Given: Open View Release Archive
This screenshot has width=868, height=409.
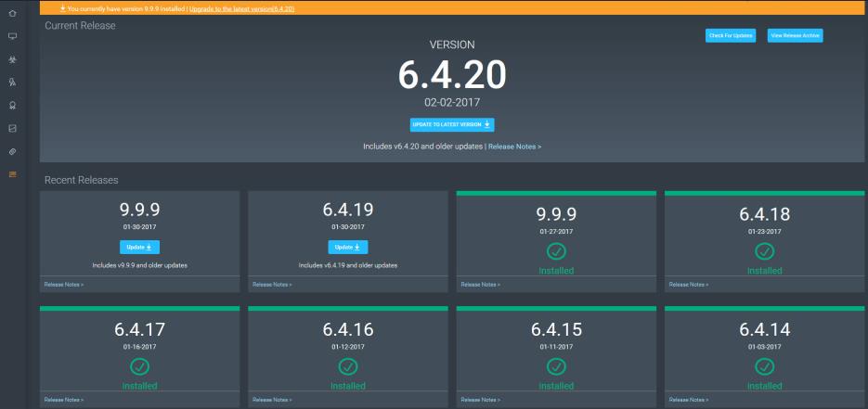Looking at the screenshot, I should (x=795, y=35).
